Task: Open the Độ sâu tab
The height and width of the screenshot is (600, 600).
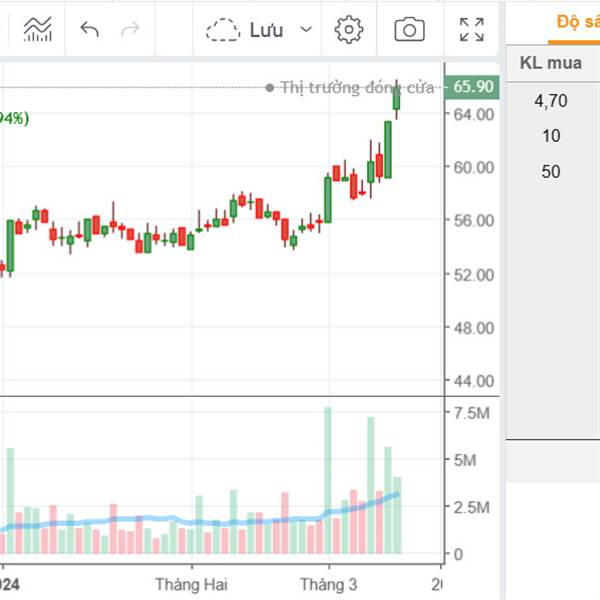Action: (x=578, y=21)
